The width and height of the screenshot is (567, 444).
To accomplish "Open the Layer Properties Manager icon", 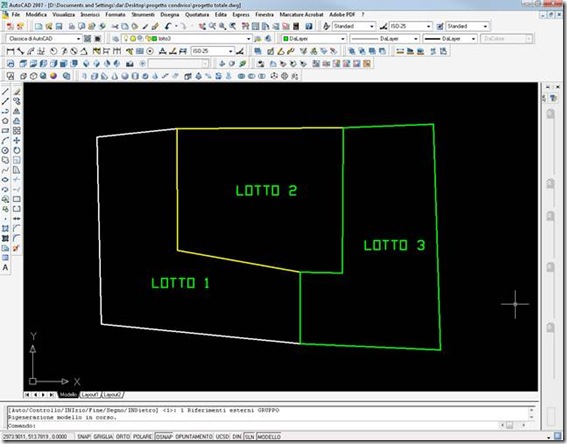I will tap(115, 39).
